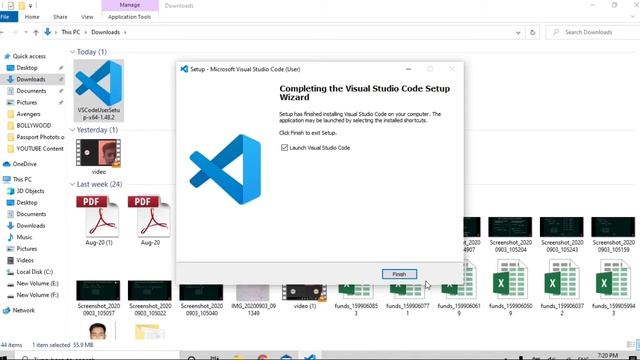Screen dimensions: 640x360
Task: Open Downloads under Quick access
Action: pyautogui.click(x=31, y=79)
